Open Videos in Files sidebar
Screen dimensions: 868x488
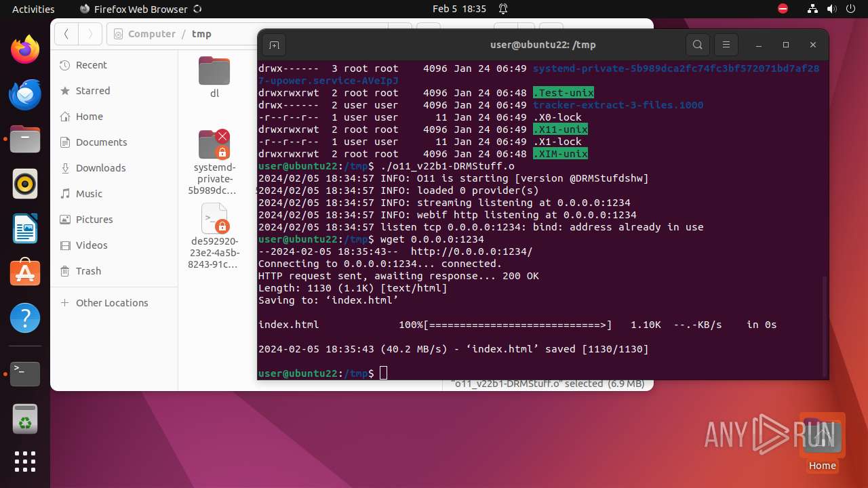pyautogui.click(x=114, y=245)
